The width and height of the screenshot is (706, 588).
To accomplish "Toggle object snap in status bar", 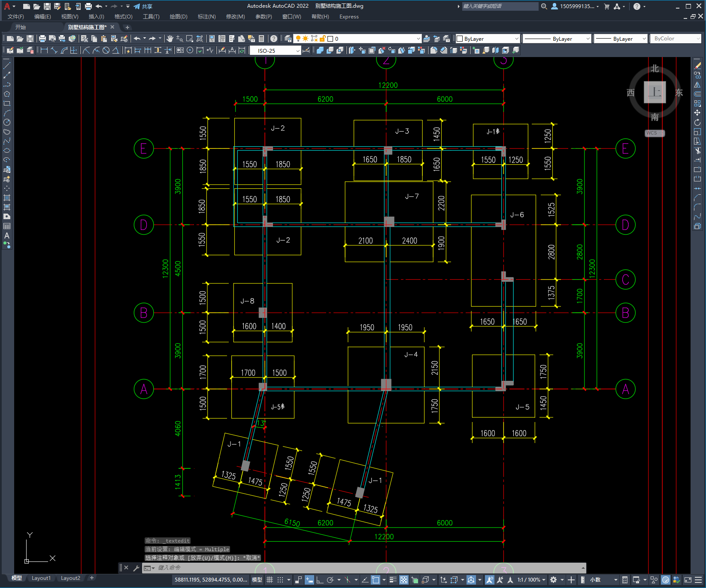I will (376, 580).
